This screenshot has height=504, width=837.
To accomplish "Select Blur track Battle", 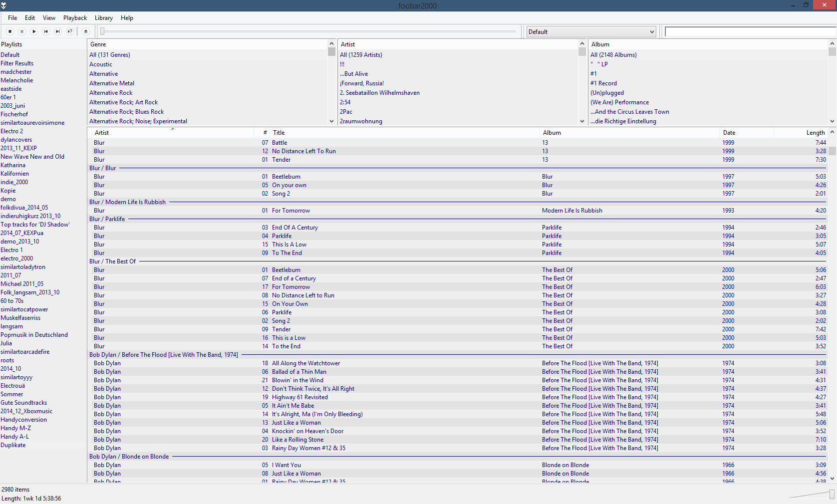I will [458, 143].
